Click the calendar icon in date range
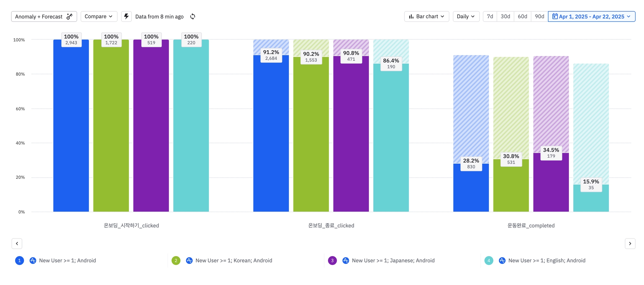 coord(555,16)
